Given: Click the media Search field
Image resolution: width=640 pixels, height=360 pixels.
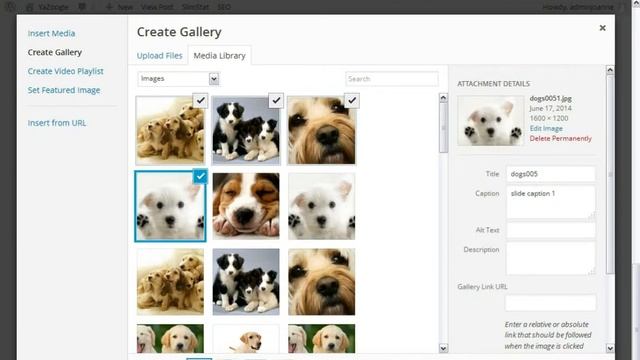Looking at the screenshot, I should (392, 79).
